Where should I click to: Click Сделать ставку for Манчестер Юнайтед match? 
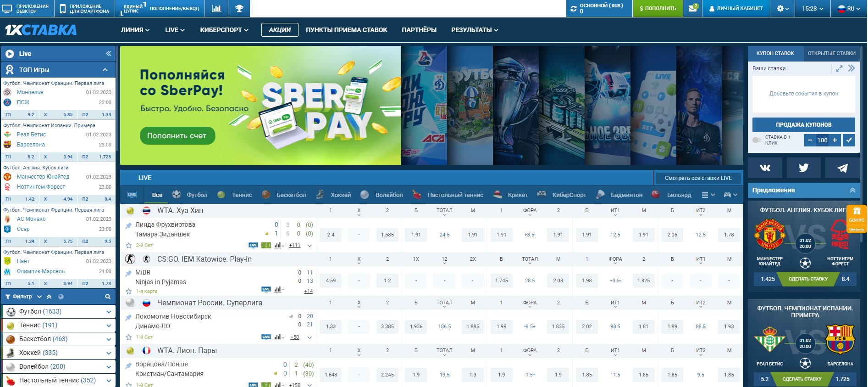pyautogui.click(x=808, y=279)
